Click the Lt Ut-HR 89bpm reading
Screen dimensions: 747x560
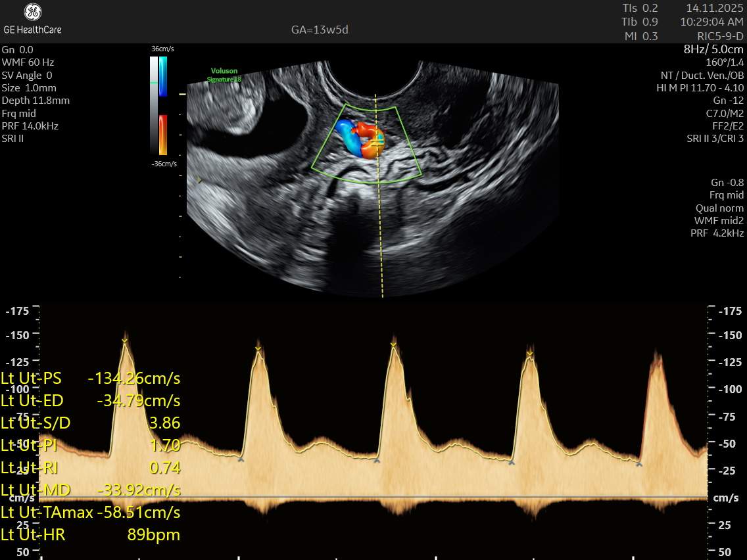(153, 535)
